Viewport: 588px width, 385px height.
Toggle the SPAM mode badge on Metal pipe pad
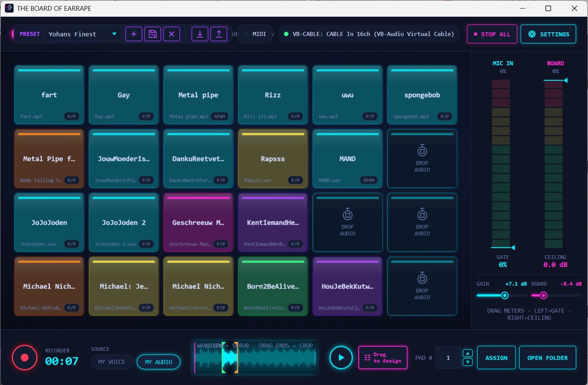[x=219, y=116]
